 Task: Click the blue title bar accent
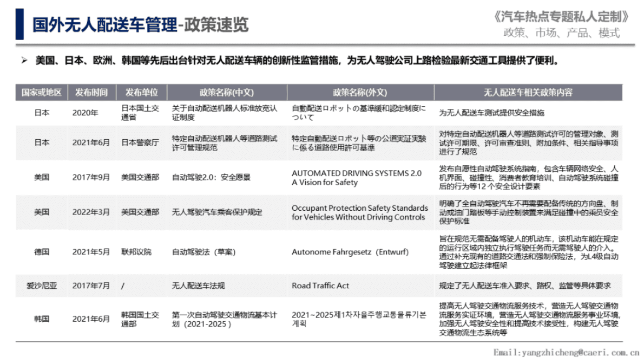coord(20,24)
